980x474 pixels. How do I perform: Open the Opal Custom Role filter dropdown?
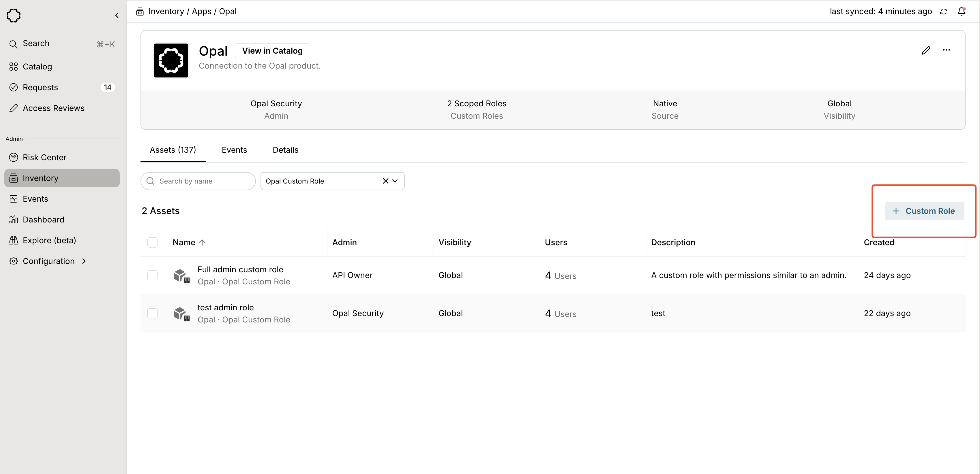coord(395,181)
